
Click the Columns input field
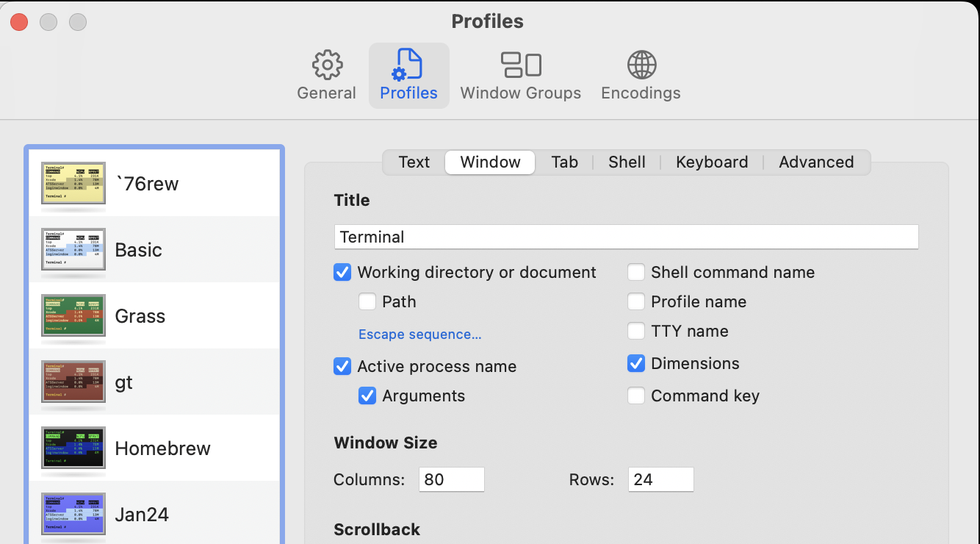click(x=451, y=480)
